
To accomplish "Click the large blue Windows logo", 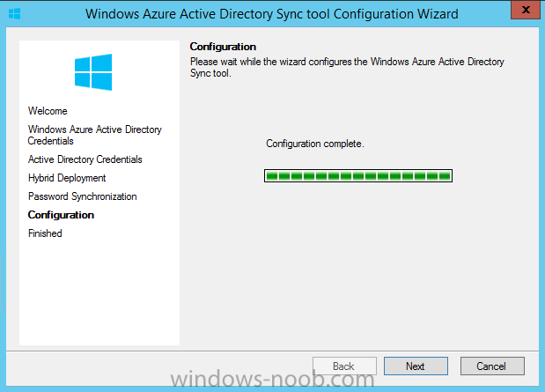I will (x=93, y=72).
